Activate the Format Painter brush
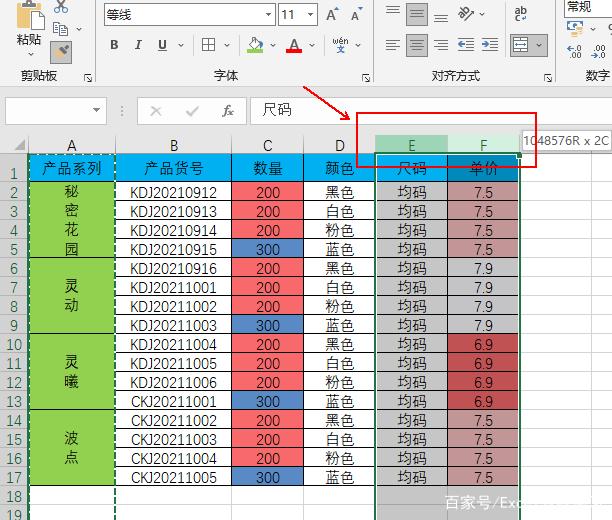612x520 pixels. 61,52
